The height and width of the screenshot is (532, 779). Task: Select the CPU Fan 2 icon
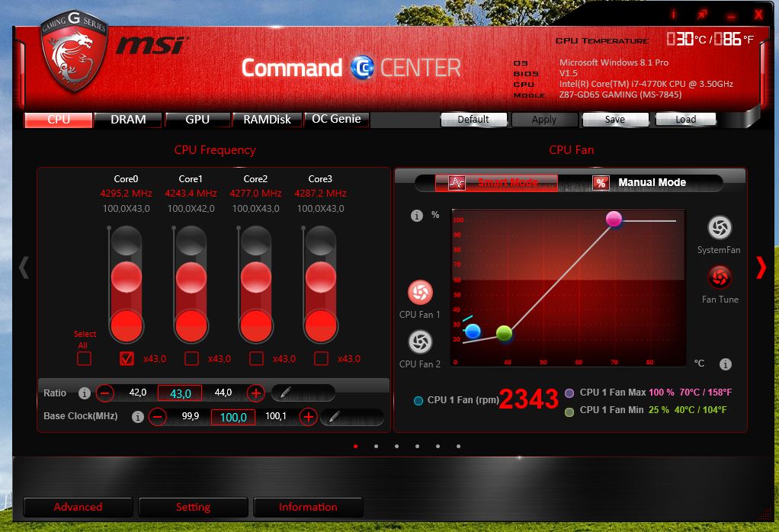coord(420,341)
